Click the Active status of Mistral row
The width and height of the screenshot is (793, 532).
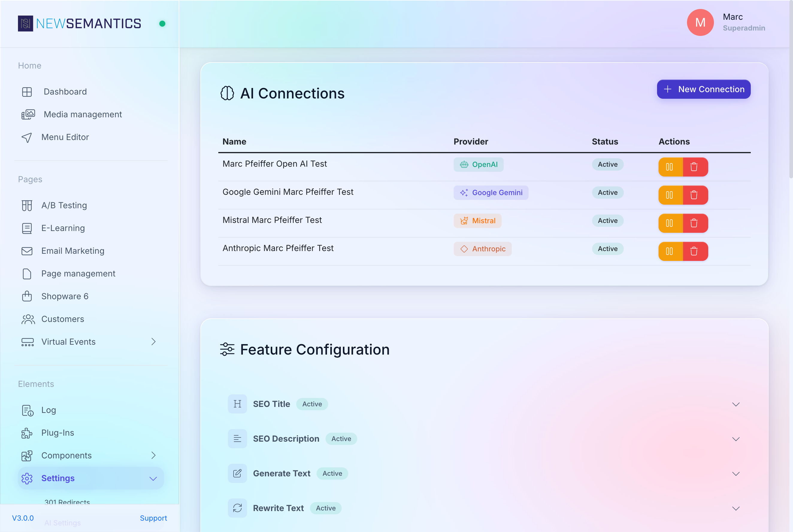click(608, 221)
